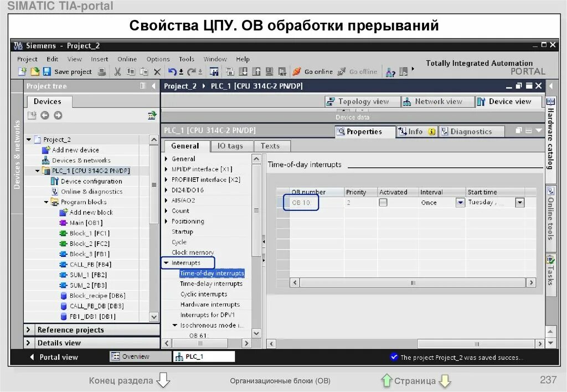Collapse the Program blocks node
The image size is (567, 392).
[47, 202]
